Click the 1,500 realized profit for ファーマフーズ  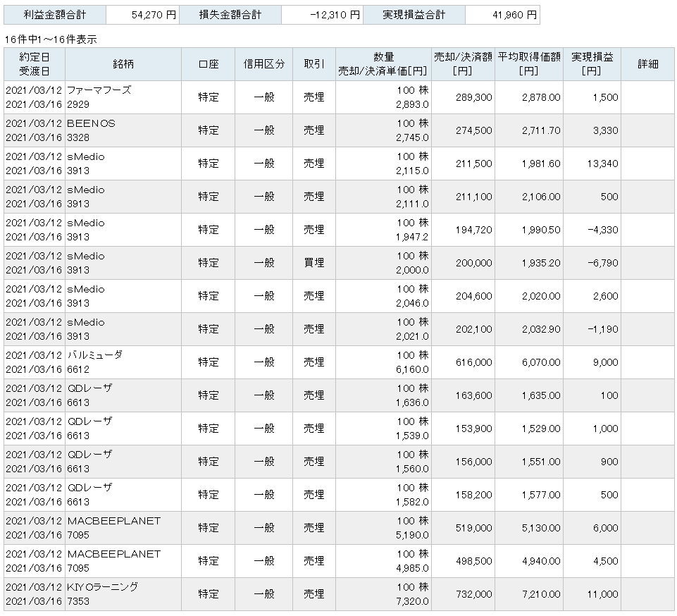pyautogui.click(x=605, y=97)
